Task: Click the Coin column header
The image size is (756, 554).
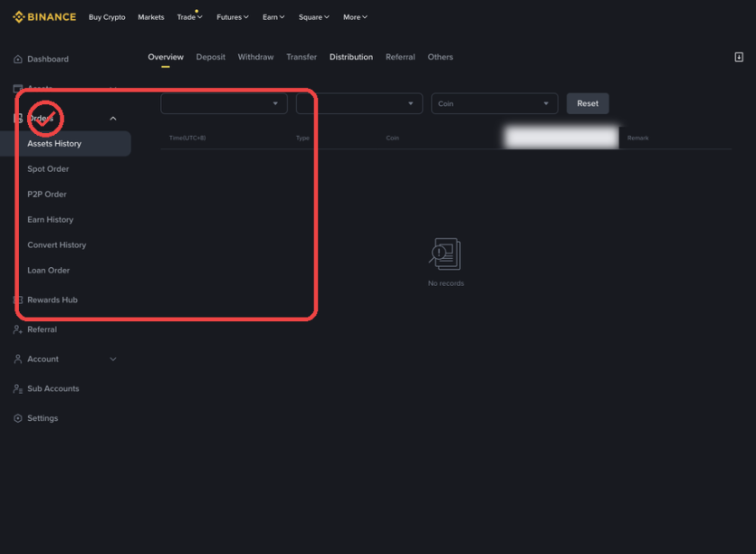Action: pos(392,138)
